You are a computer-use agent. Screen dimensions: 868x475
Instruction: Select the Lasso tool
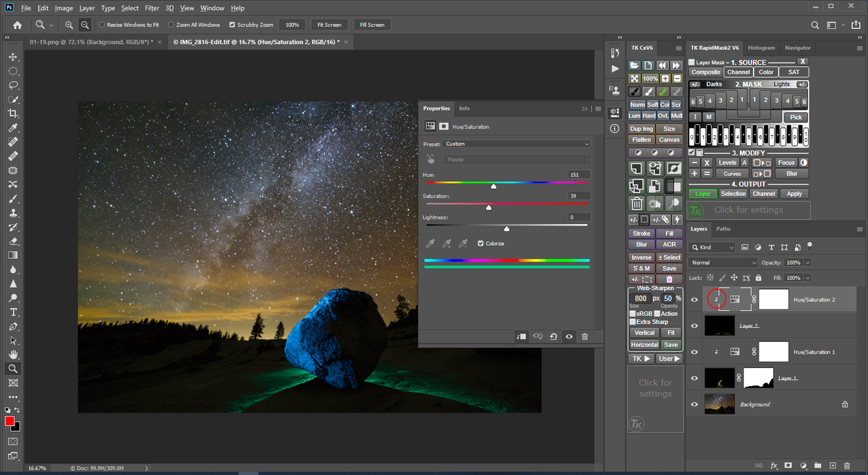coord(13,85)
